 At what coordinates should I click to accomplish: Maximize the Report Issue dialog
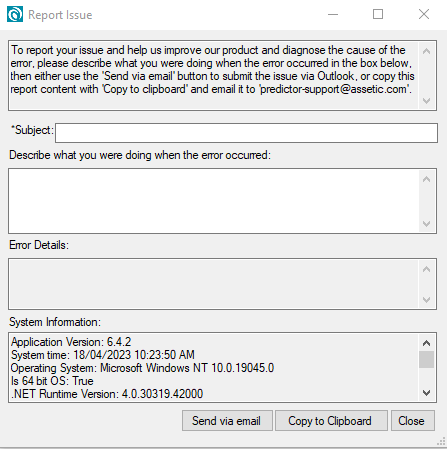click(x=378, y=14)
